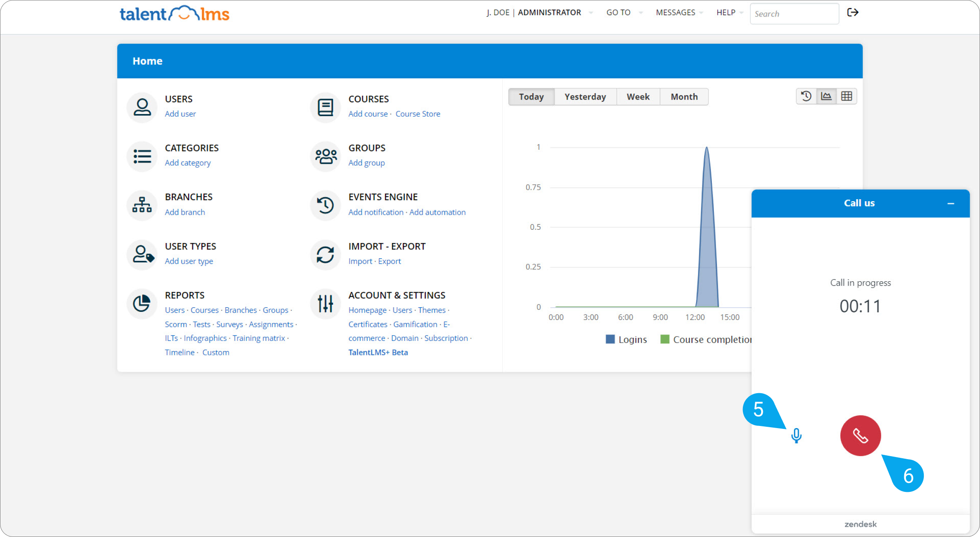Open the Infographics report link
The height and width of the screenshot is (537, 980).
point(205,338)
